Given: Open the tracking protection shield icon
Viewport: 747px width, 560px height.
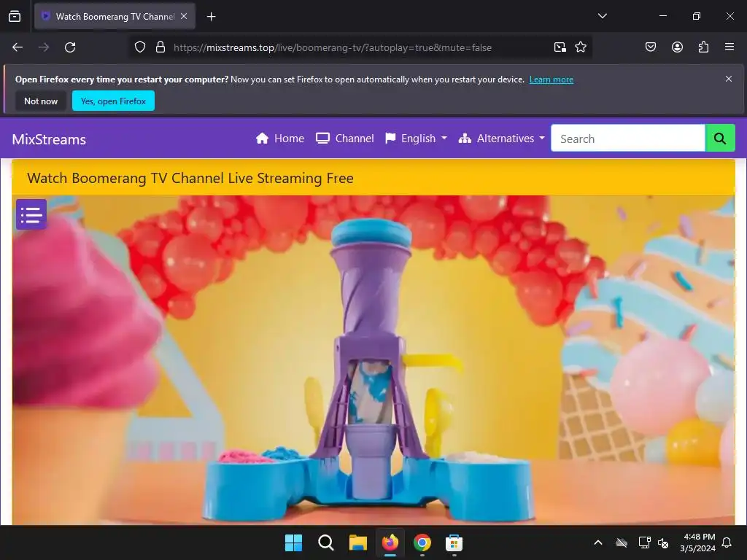Looking at the screenshot, I should pos(139,47).
